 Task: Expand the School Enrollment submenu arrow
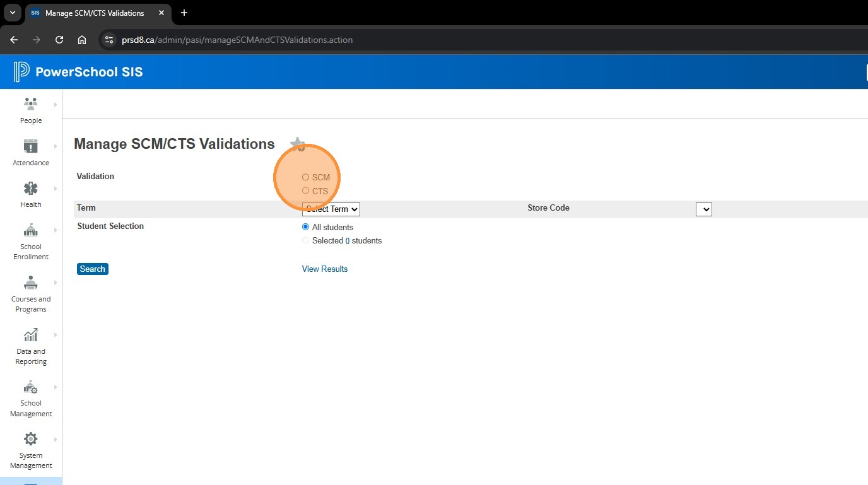(x=56, y=230)
